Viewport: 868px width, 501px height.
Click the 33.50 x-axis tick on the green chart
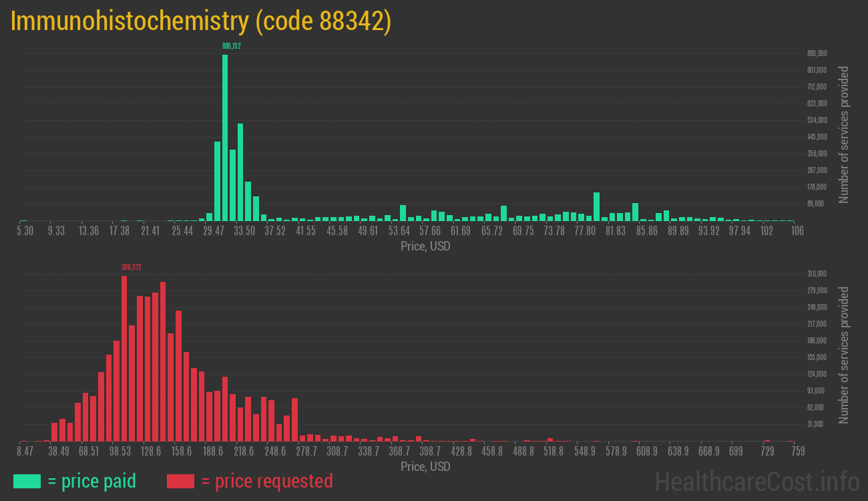pos(244,231)
